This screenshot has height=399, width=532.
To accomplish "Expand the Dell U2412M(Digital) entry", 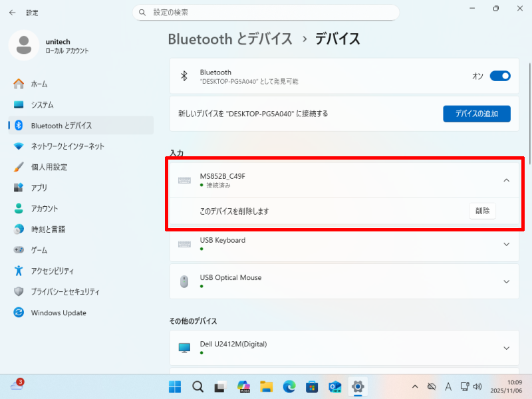I will pos(506,348).
